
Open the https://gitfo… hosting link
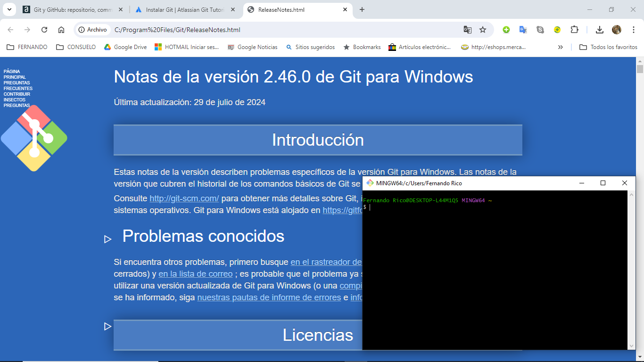[x=342, y=210]
